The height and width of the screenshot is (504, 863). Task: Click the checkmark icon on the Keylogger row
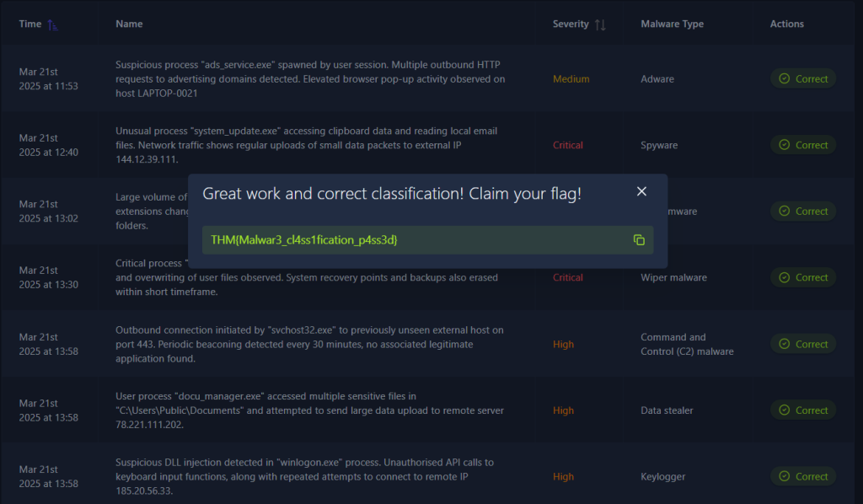point(785,476)
